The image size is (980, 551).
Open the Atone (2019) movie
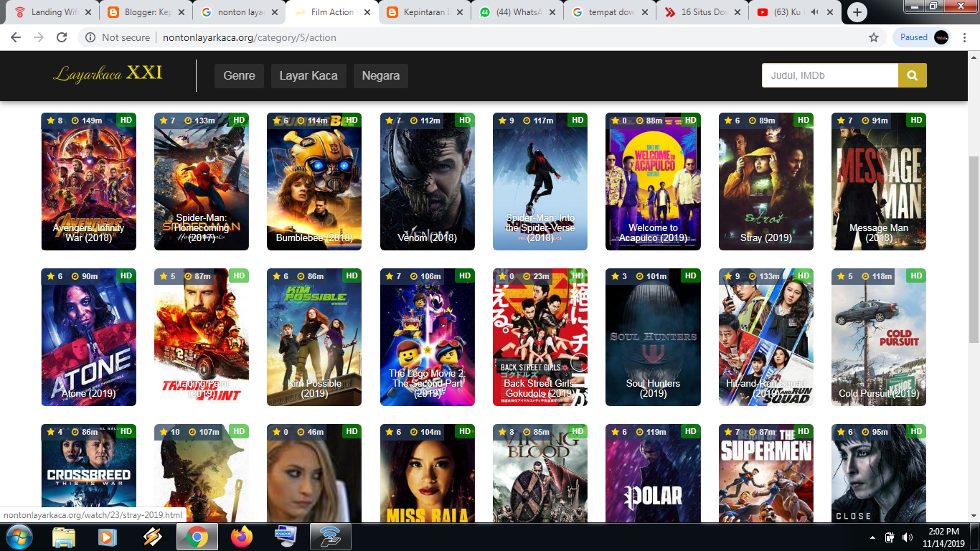point(89,337)
